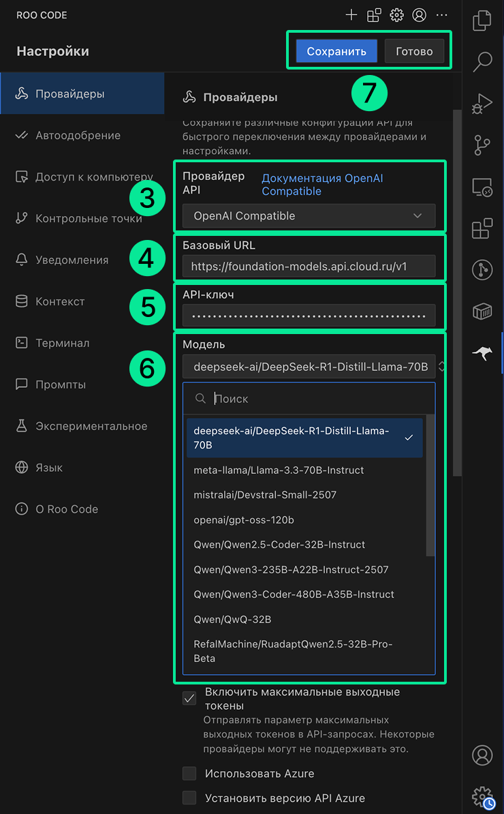Open Remote Explorer icon in activity bar
504x814 pixels.
point(482,187)
